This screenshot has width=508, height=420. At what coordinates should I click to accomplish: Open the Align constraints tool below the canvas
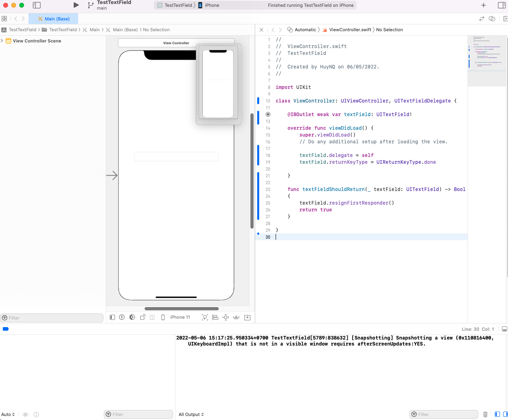[216, 317]
